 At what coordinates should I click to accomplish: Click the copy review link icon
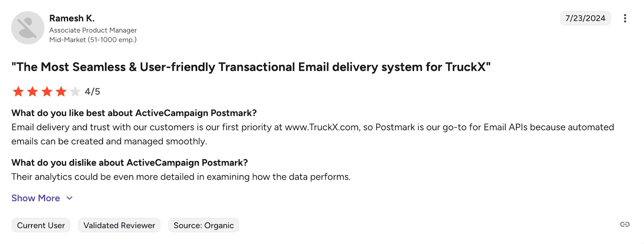[625, 224]
